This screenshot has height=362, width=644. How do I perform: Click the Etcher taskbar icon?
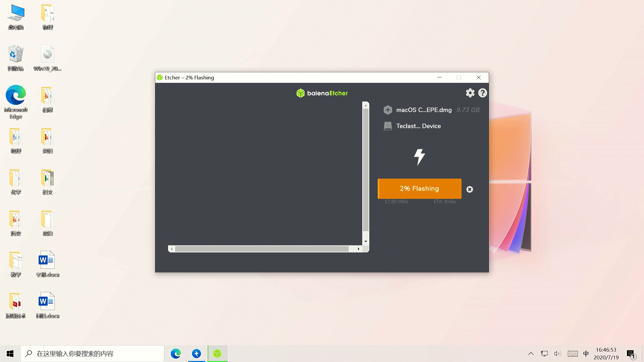[217, 354]
